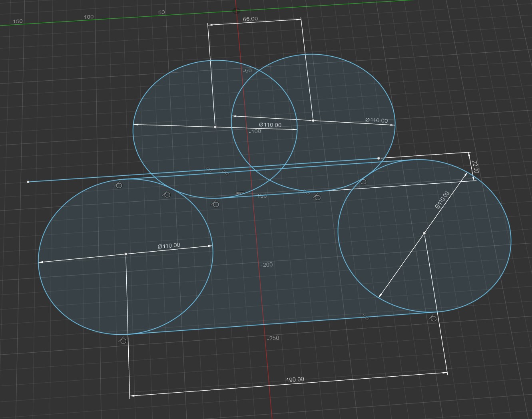The image size is (532, 419).
Task: Select the rotated Ø110.00 dimension of right circle
Action: click(x=442, y=200)
